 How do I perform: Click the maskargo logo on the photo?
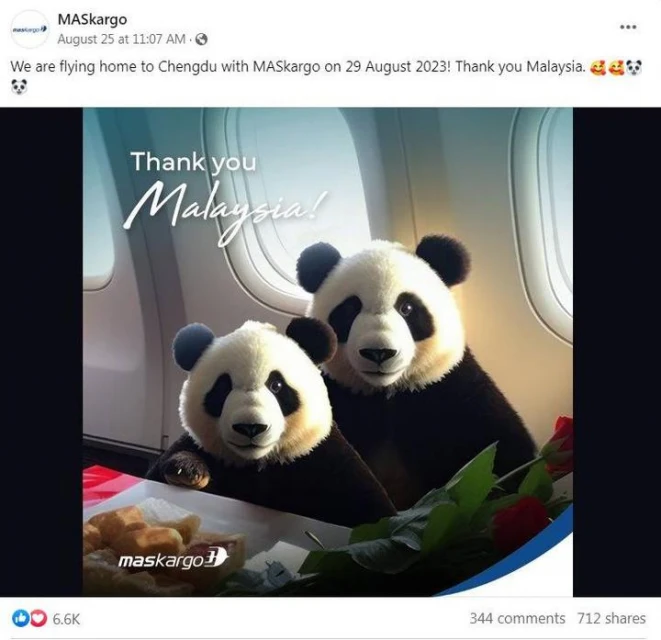click(173, 559)
